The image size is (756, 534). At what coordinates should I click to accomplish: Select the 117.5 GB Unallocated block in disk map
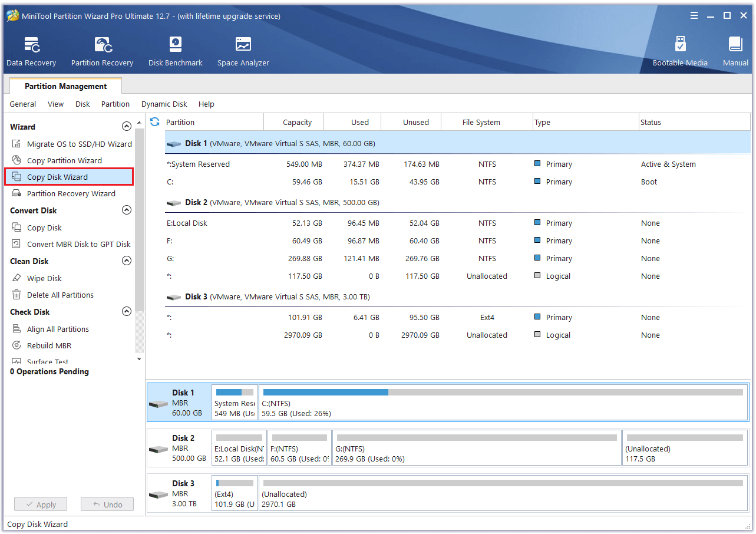click(x=684, y=448)
